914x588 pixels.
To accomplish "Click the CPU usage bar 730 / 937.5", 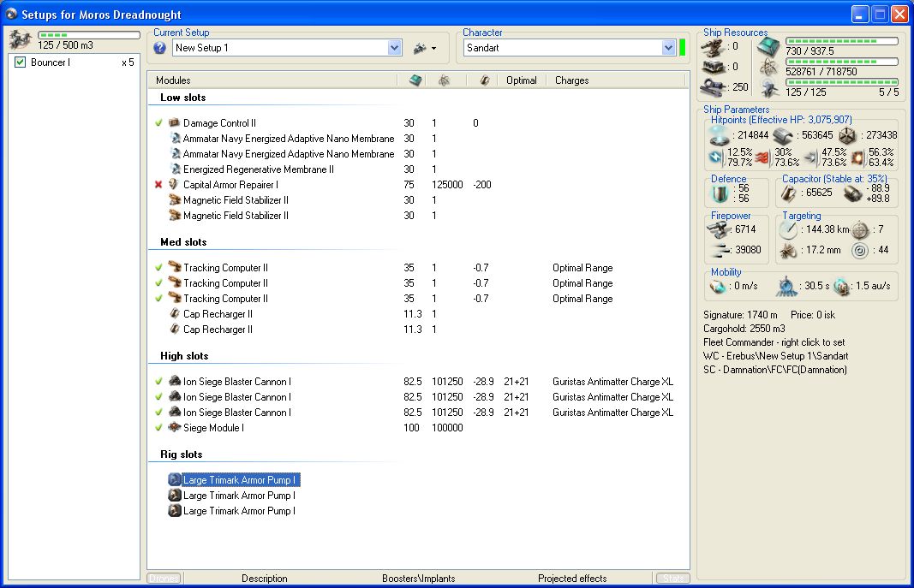I will 842,41.
